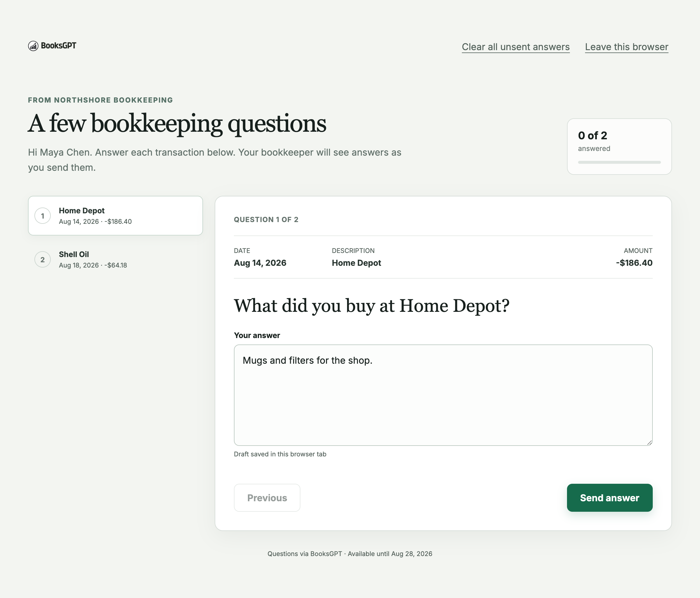Click the number 2 step circle
Screen dimensions: 700x598
pyautogui.click(x=43, y=260)
